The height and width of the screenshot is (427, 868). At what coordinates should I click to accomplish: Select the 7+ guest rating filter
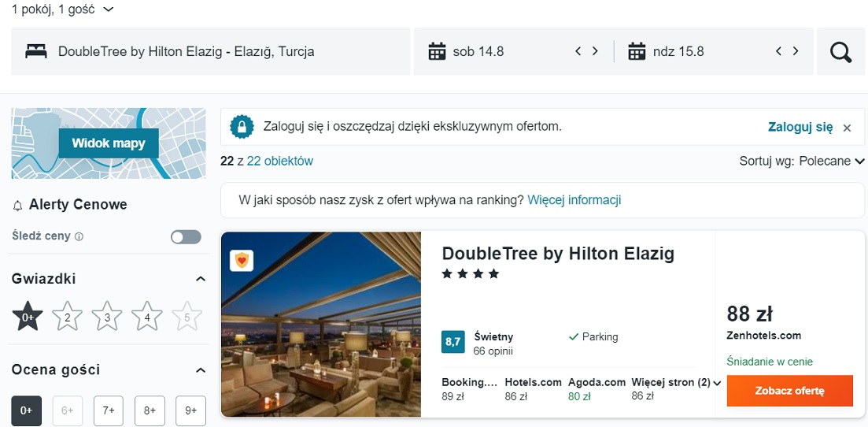point(109,411)
